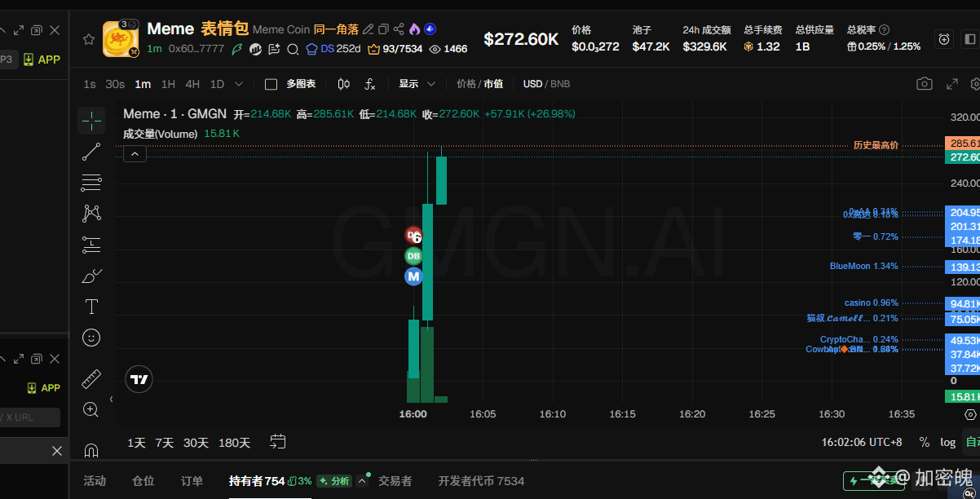Copy token name using copy icon
Screen dimensions: 980x499
[x=383, y=29]
